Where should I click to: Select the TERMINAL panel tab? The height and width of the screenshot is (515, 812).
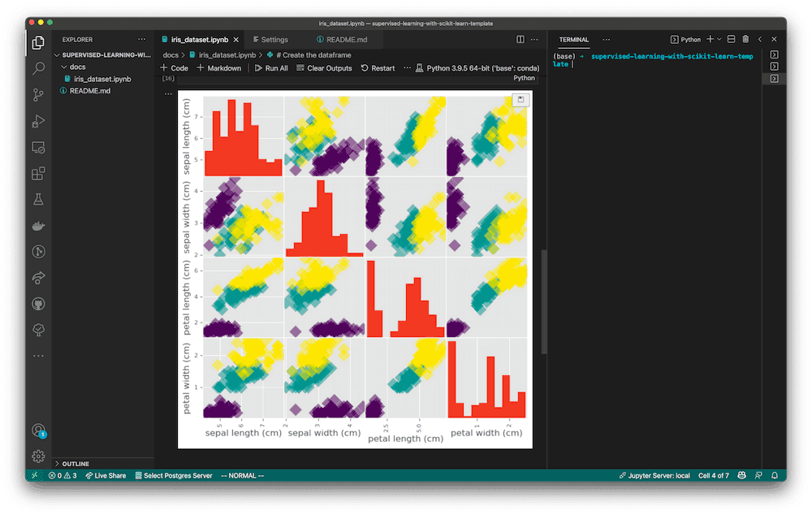click(574, 39)
